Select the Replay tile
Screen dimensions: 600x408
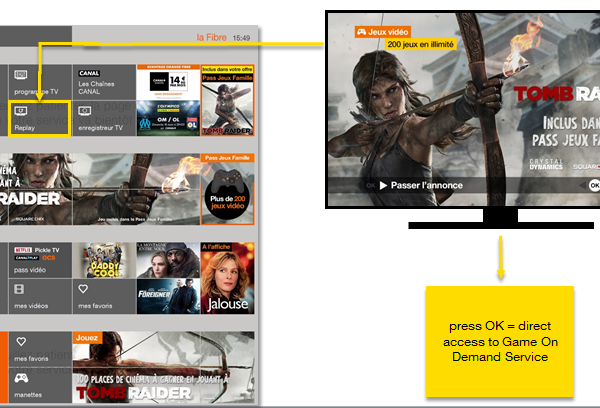(40, 118)
